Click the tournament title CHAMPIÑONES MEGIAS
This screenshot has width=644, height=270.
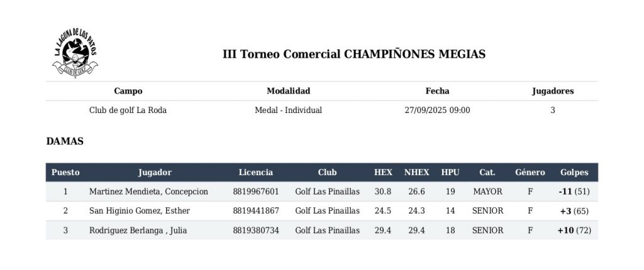[354, 54]
